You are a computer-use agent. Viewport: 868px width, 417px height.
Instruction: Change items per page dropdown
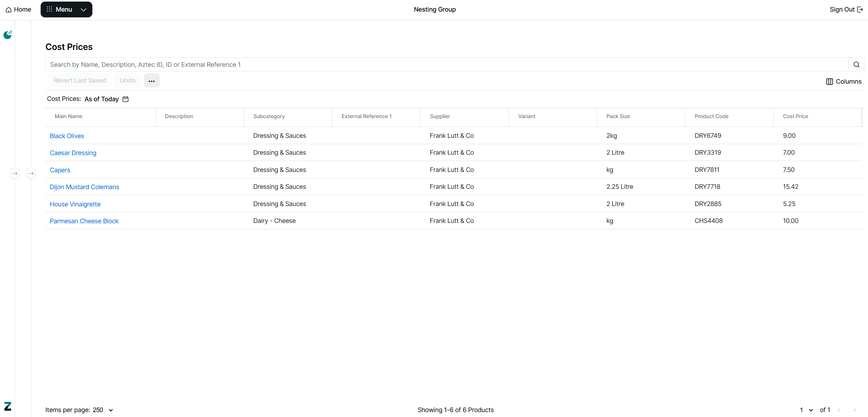tap(103, 410)
